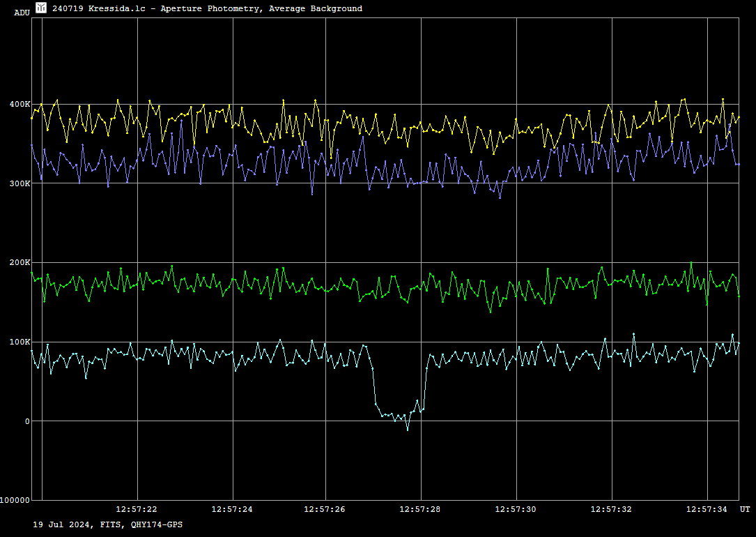Viewport: 756px width, 537px height.
Task: Click the '12:57:30' time axis label
Action: tap(516, 510)
